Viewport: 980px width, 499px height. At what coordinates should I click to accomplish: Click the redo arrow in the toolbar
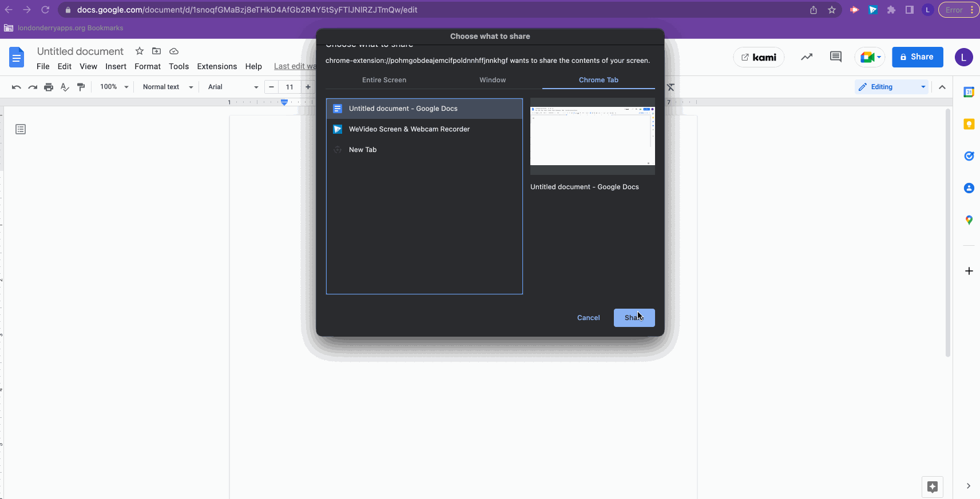tap(33, 87)
